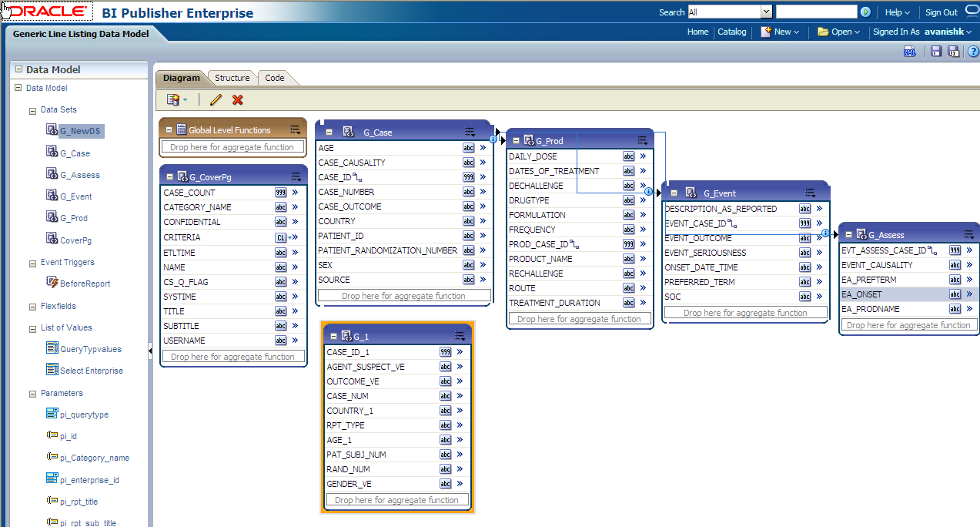This screenshot has width=980, height=527.
Task: Click the AGE abc type icon in G_Case
Action: pyautogui.click(x=468, y=148)
